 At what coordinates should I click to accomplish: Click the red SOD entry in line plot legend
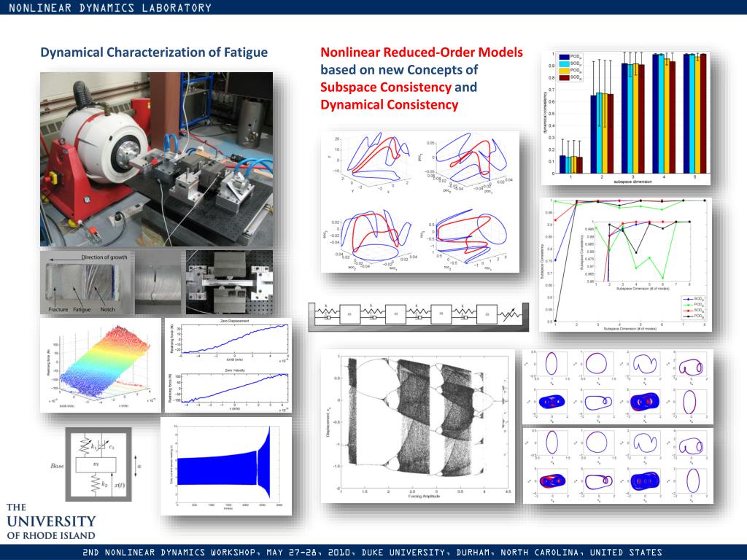coord(693,310)
